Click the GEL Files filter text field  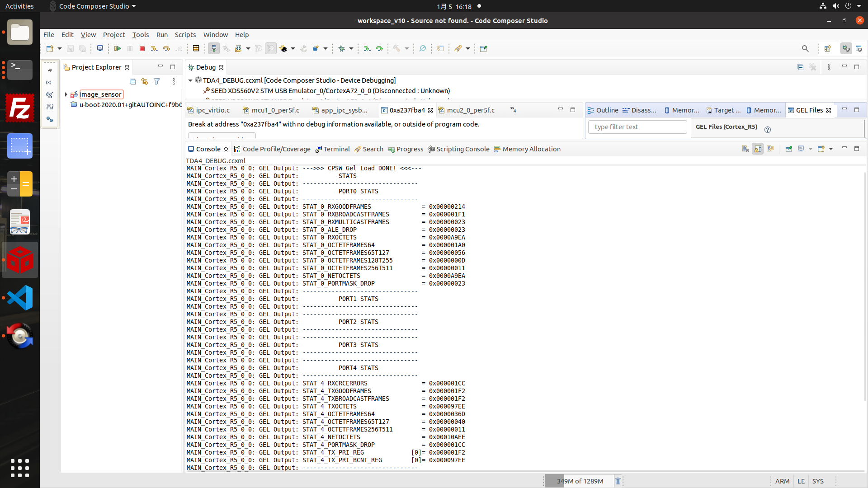[x=637, y=127]
